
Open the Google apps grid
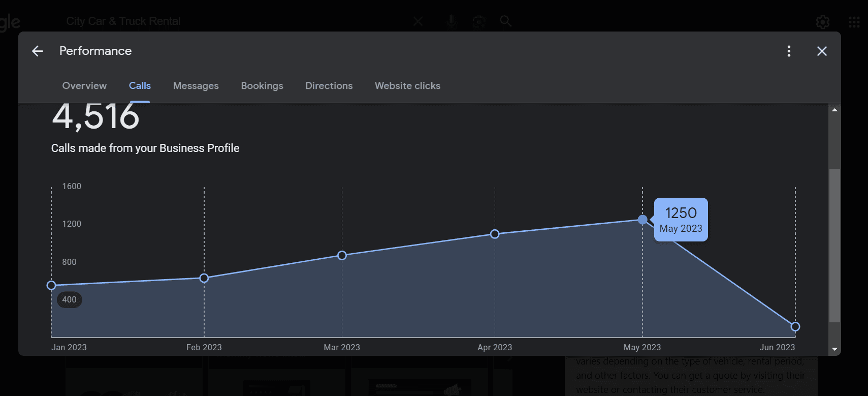click(854, 22)
